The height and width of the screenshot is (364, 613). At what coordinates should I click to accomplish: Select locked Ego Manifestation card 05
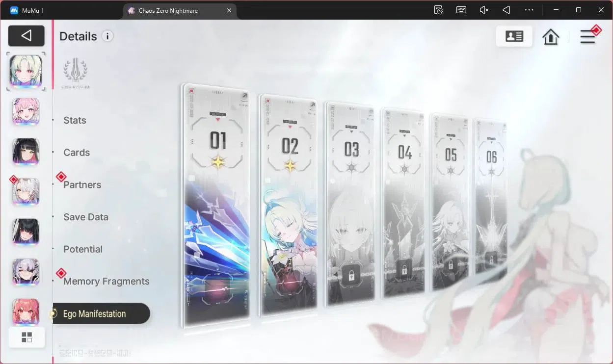tap(450, 202)
